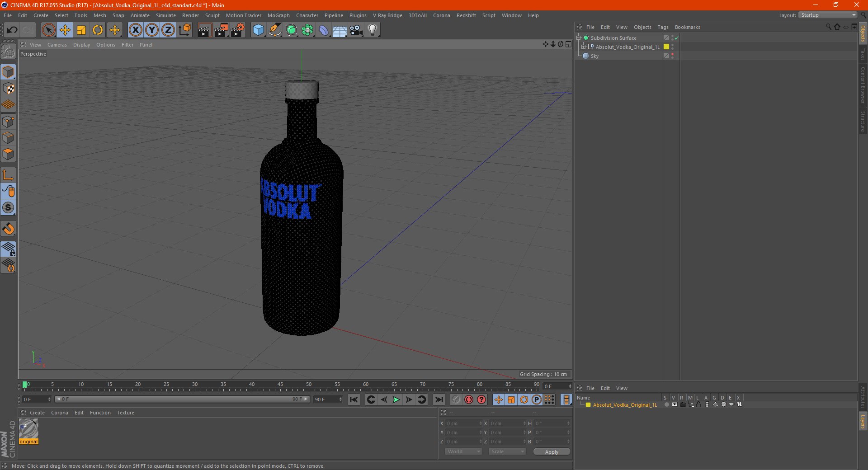Toggle Autokeying red button
The width and height of the screenshot is (868, 470).
[x=469, y=399]
